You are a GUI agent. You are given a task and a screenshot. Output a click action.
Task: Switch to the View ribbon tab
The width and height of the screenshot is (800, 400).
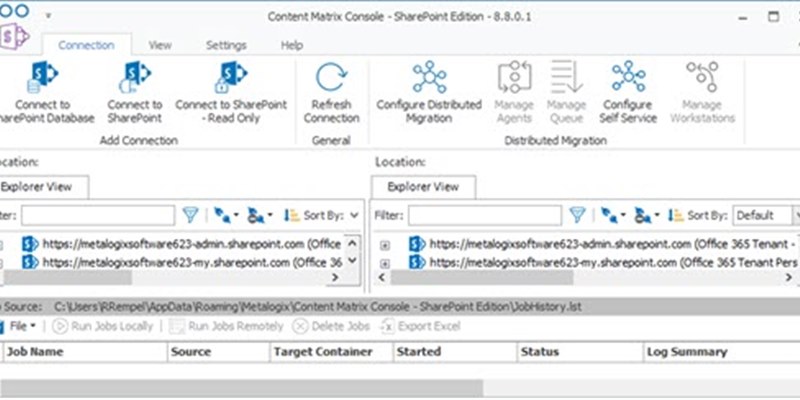click(160, 45)
